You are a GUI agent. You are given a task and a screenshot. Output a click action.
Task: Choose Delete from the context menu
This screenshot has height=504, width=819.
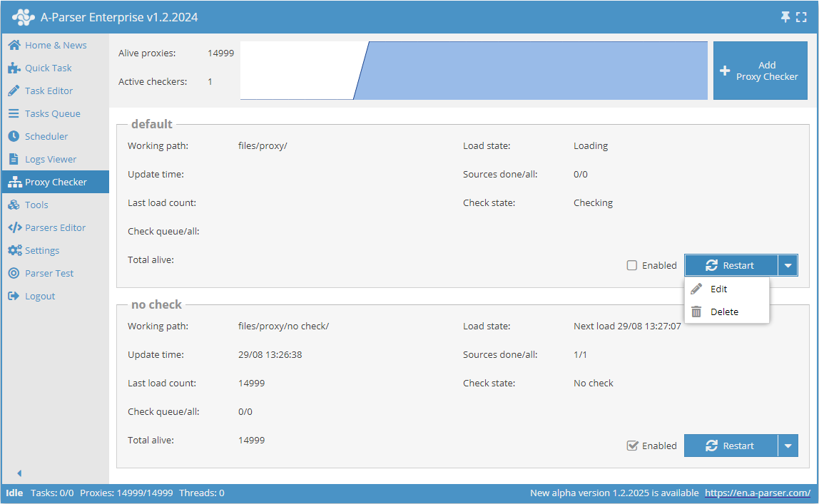(724, 312)
